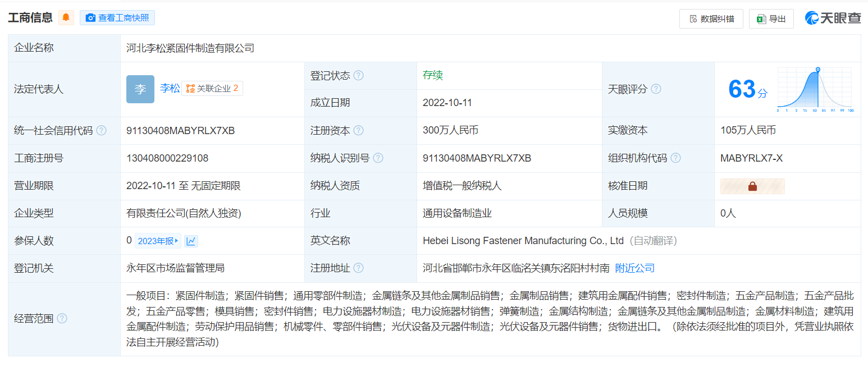Click help icon beside 统一社会信用代码
The image size is (868, 367).
101,131
